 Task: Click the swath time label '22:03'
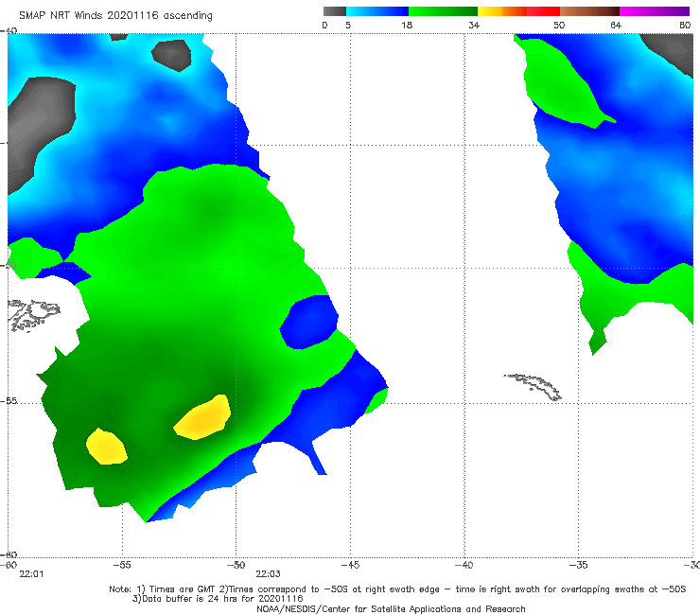click(268, 574)
